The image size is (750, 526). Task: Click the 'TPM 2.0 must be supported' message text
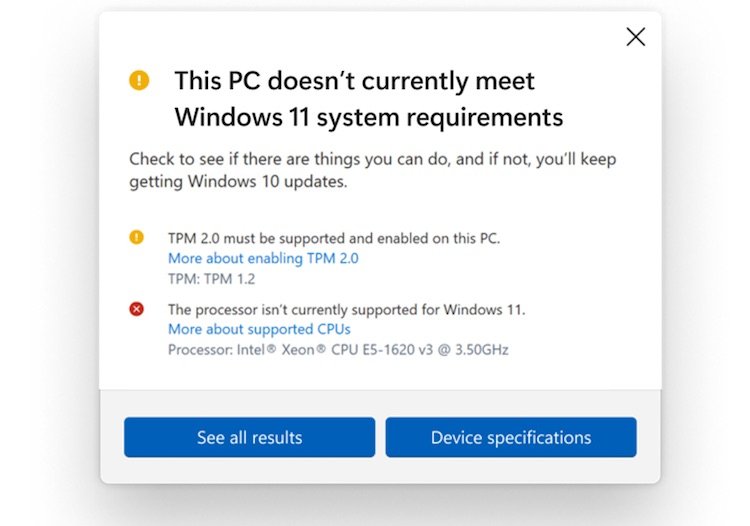[x=334, y=238]
